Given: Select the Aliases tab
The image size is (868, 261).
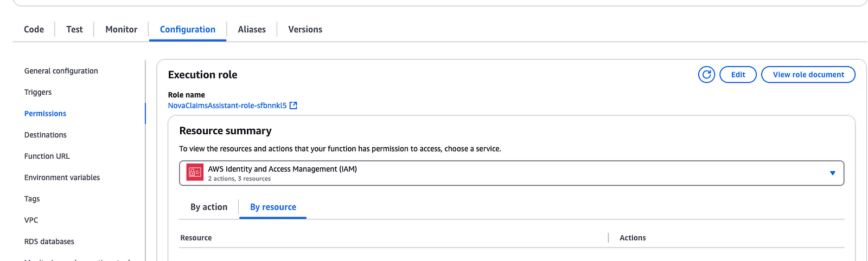Looking at the screenshot, I should coord(252,29).
